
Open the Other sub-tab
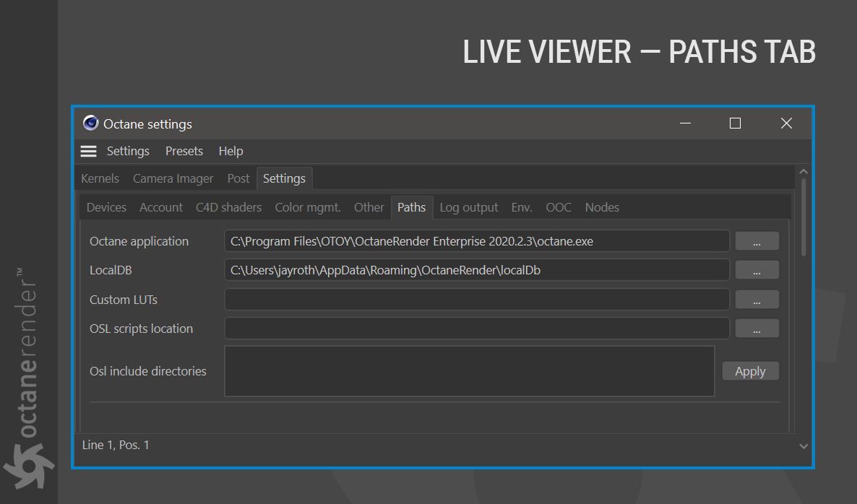[369, 207]
